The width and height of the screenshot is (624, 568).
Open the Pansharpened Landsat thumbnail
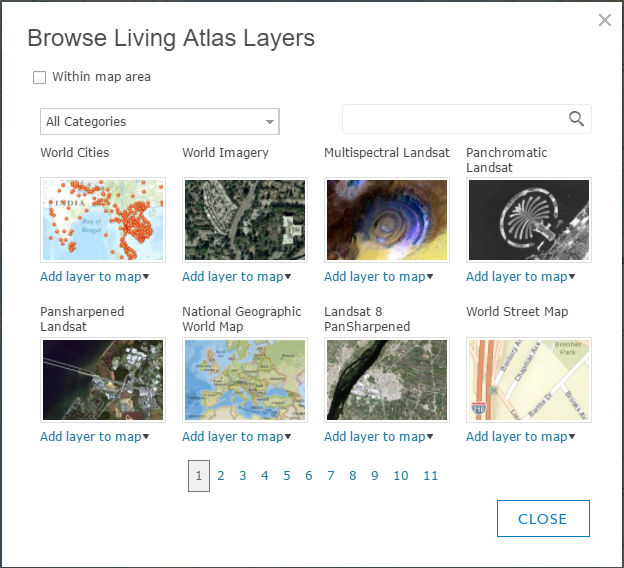(x=103, y=380)
